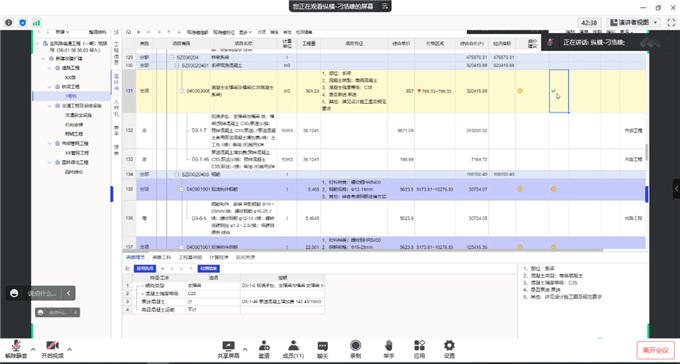
Task: Open camera options arrow
Action: (69, 349)
